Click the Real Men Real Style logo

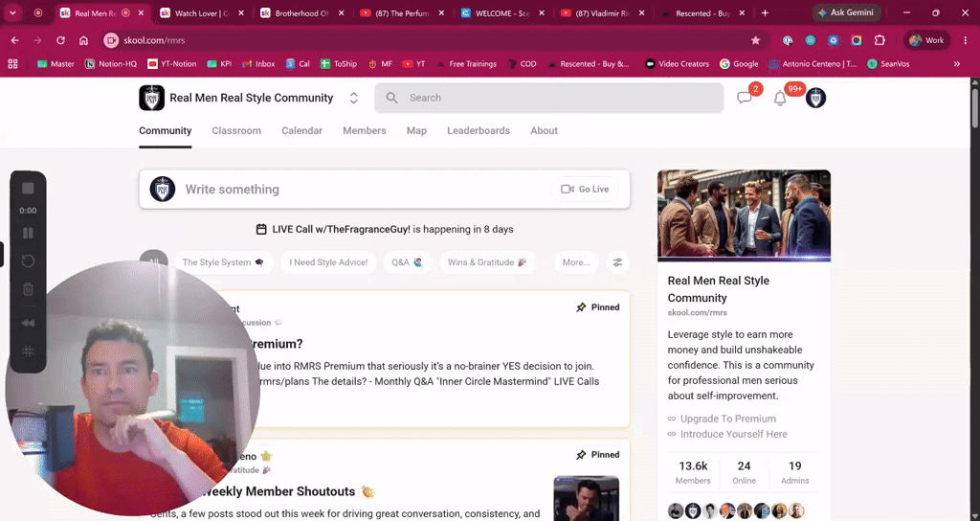(151, 98)
